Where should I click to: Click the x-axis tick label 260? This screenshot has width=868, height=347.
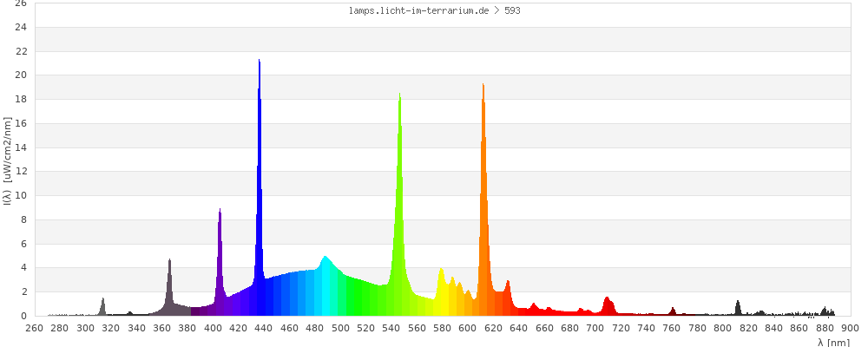(35, 328)
